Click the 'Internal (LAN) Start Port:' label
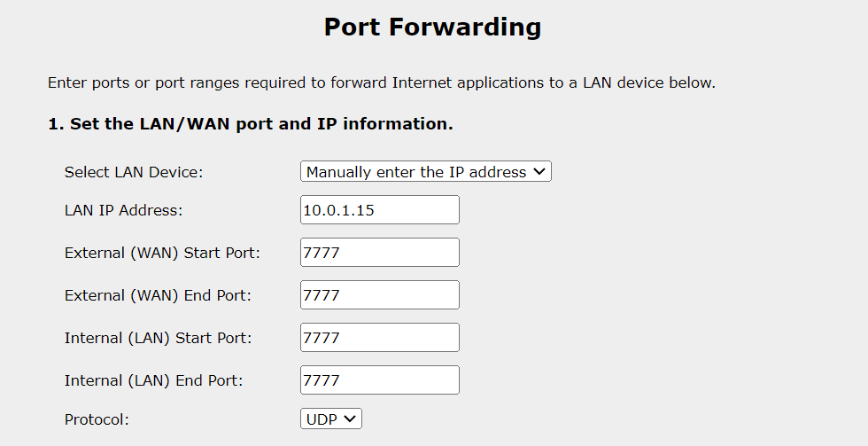 (x=159, y=339)
